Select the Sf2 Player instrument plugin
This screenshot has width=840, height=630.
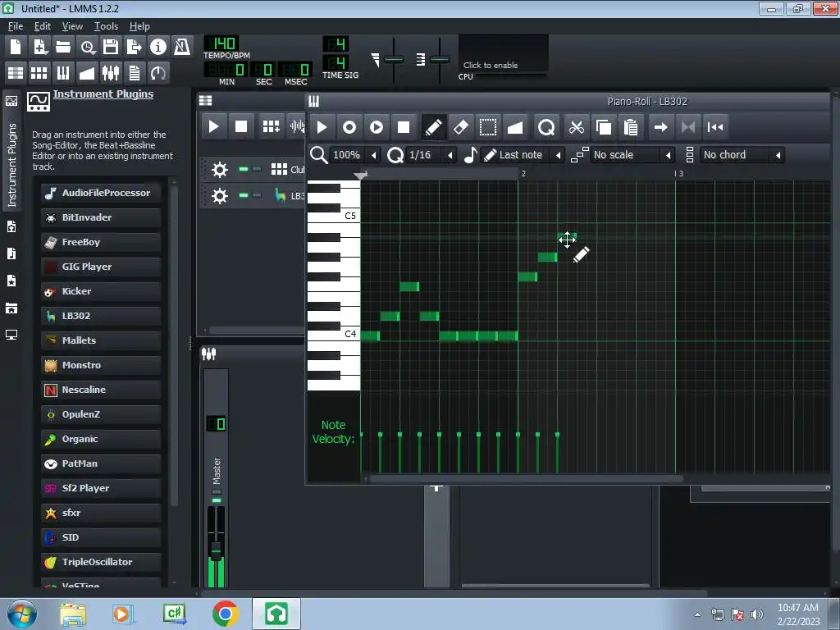tap(101, 488)
